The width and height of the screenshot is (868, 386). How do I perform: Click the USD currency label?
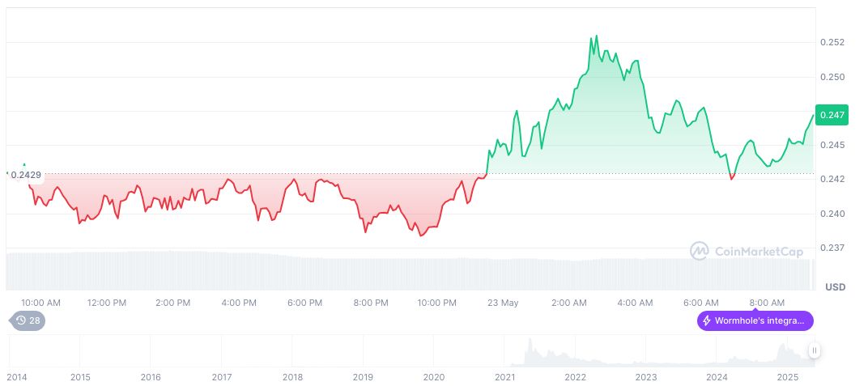click(x=835, y=287)
